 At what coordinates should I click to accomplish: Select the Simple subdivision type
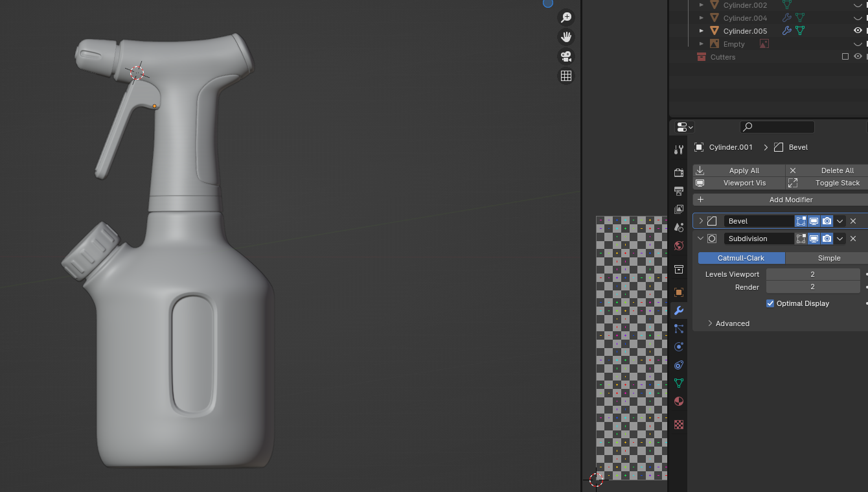827,258
